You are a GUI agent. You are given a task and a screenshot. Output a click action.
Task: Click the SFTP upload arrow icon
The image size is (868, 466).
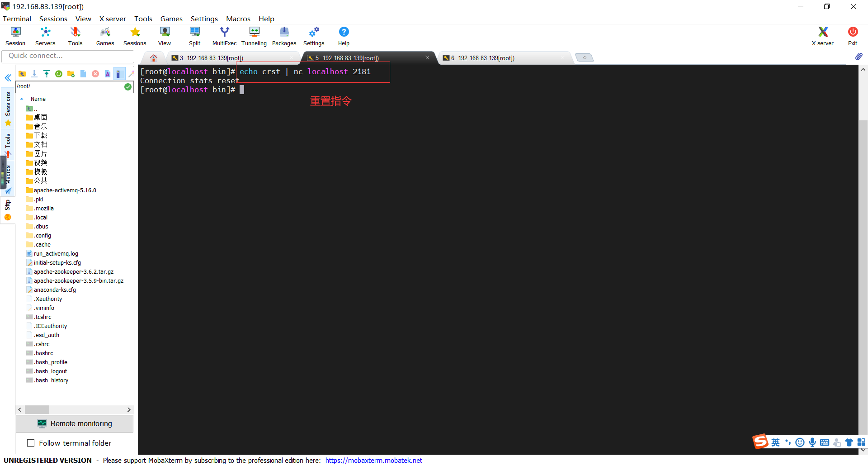[47, 74]
